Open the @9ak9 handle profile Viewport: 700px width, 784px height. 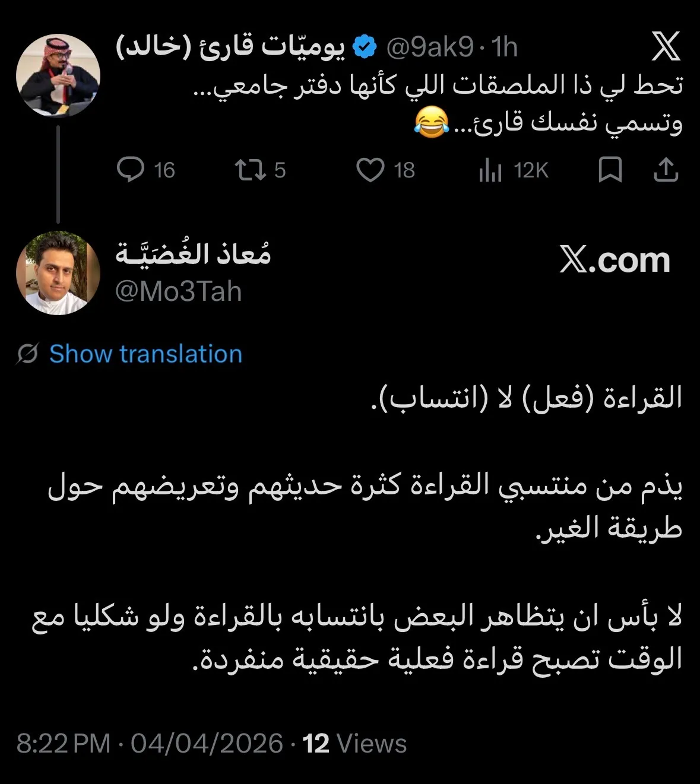click(x=429, y=47)
